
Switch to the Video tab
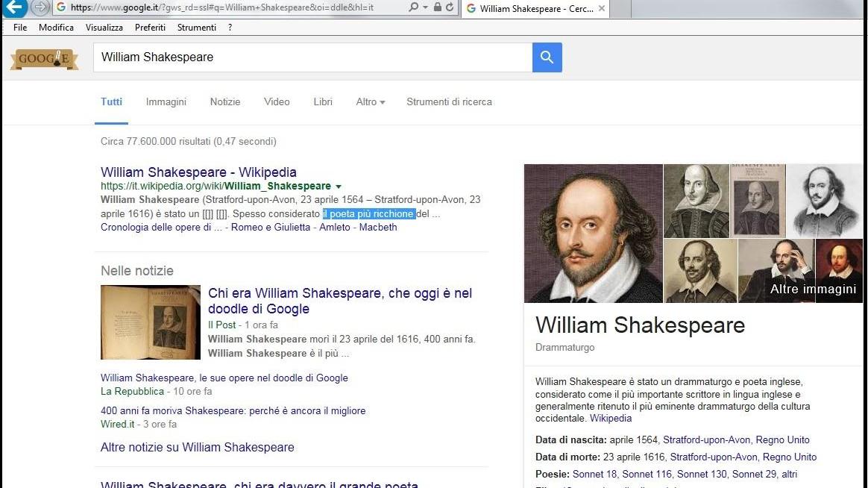(x=276, y=102)
